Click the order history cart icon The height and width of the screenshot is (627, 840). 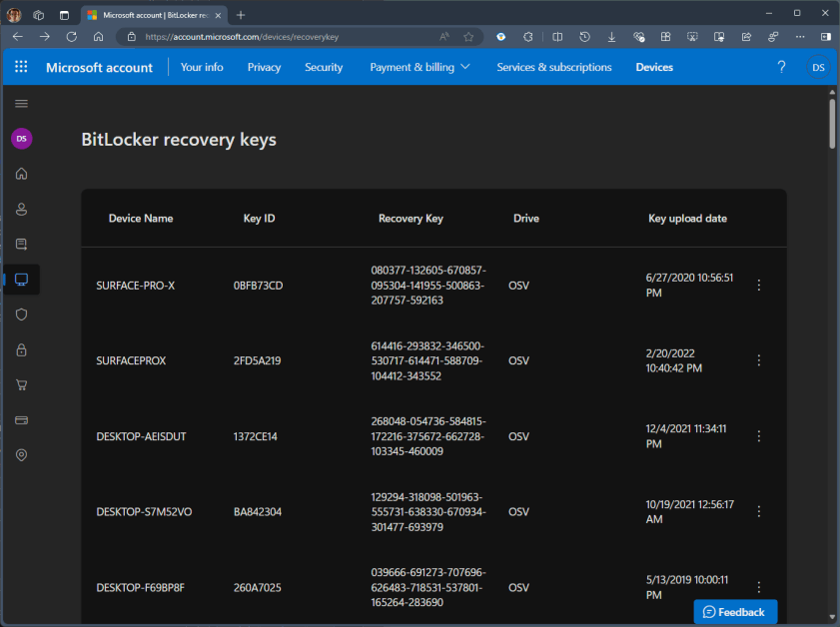[x=21, y=383]
